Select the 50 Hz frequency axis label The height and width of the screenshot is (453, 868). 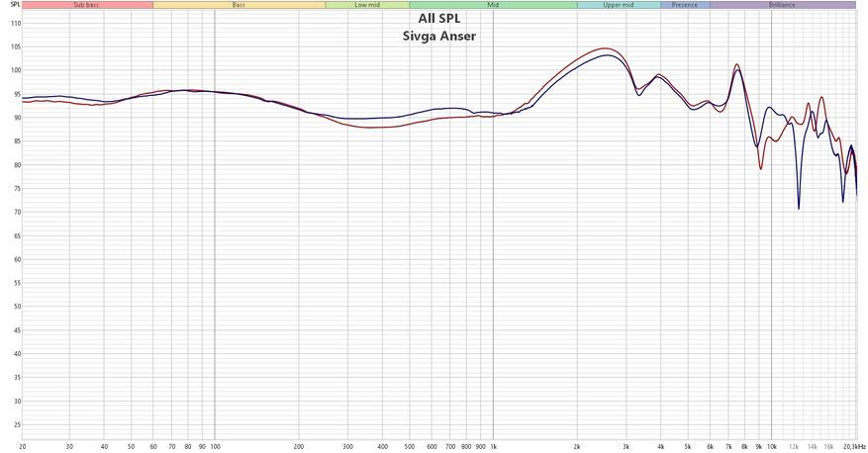[132, 446]
